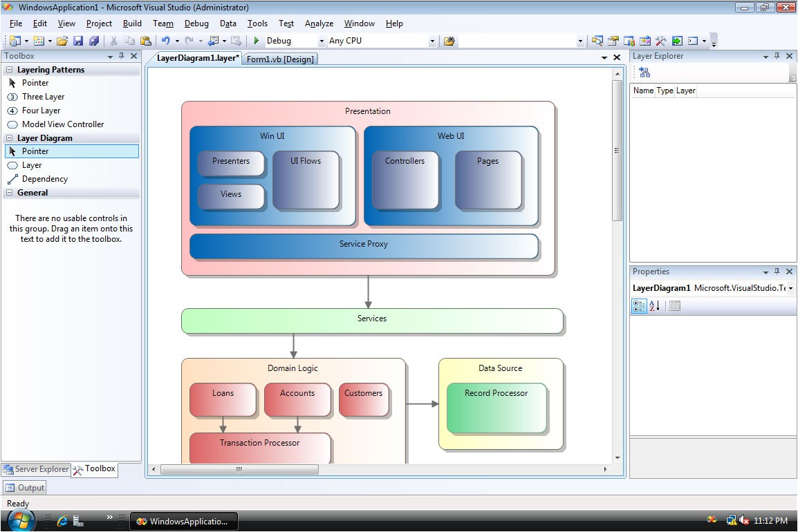Click the Output button at bottom

tap(25, 488)
